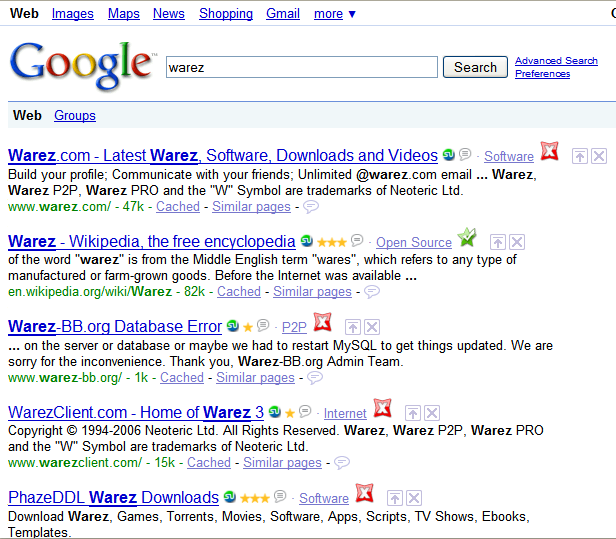Click comment bubble beside WarezClient.com title
The image size is (616, 539).
(x=305, y=411)
